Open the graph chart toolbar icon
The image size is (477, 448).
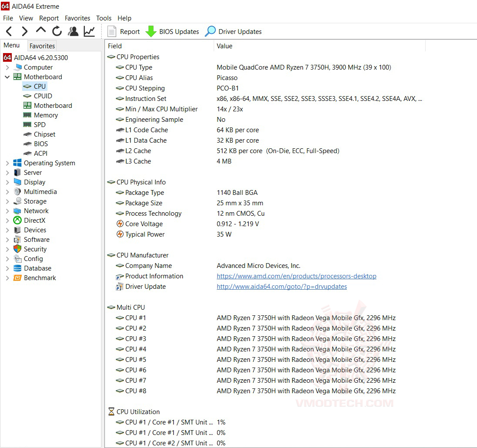(x=89, y=31)
